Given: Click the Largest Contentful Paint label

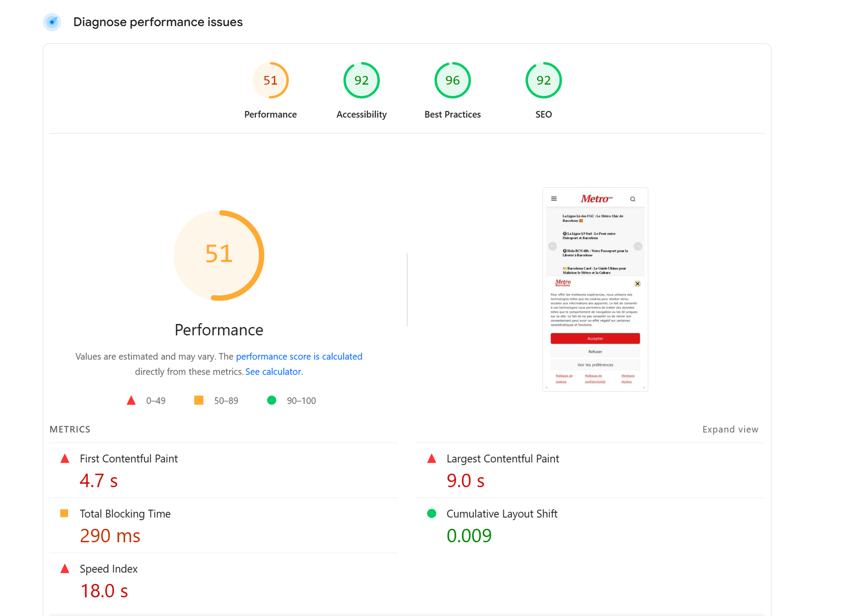Looking at the screenshot, I should click(503, 459).
